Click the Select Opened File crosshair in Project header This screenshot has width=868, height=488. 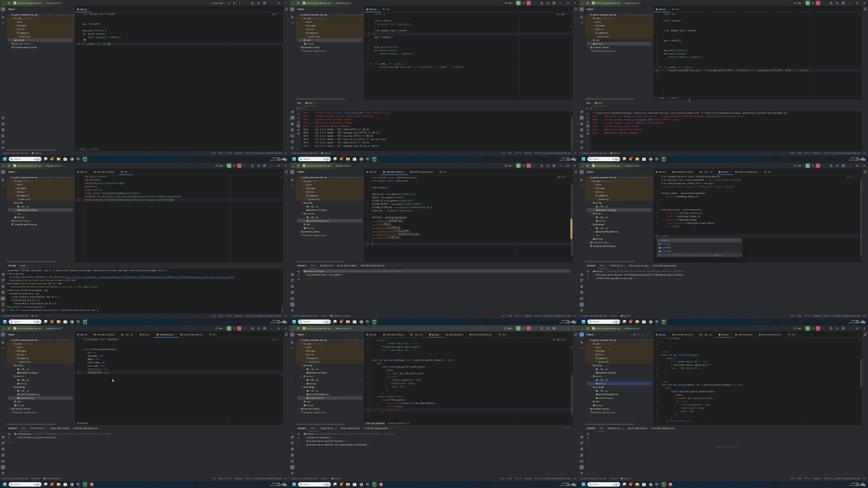click(635, 335)
